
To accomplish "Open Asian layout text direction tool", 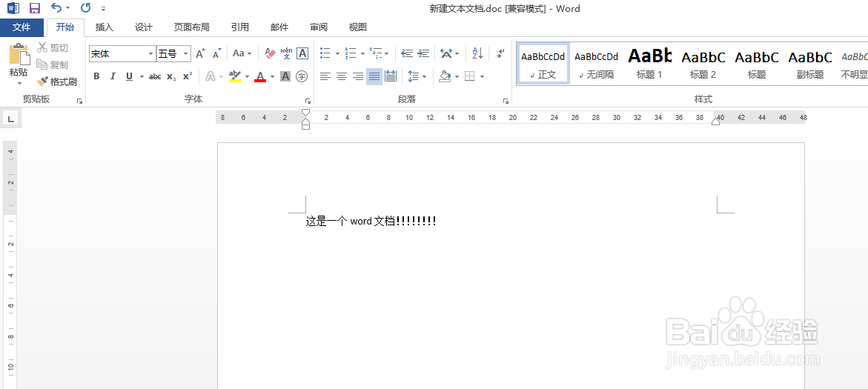I will click(446, 53).
